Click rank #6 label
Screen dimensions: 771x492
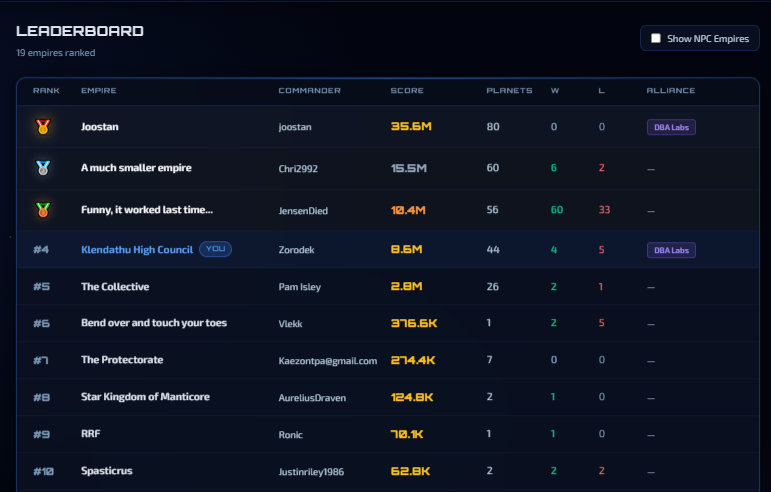pyautogui.click(x=41, y=323)
